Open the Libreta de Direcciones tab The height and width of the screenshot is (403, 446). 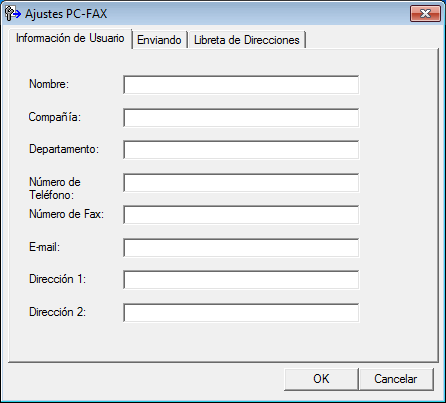coord(247,40)
